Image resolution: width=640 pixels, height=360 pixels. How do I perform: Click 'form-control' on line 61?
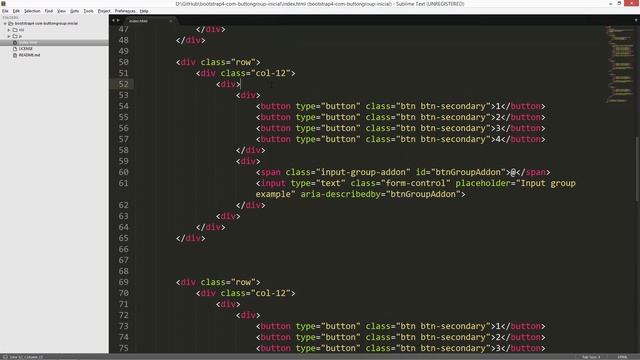(x=415, y=183)
